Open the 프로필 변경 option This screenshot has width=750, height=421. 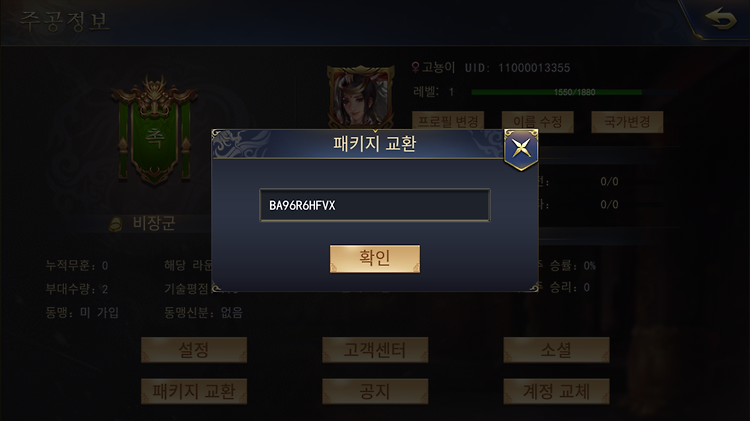coord(448,122)
